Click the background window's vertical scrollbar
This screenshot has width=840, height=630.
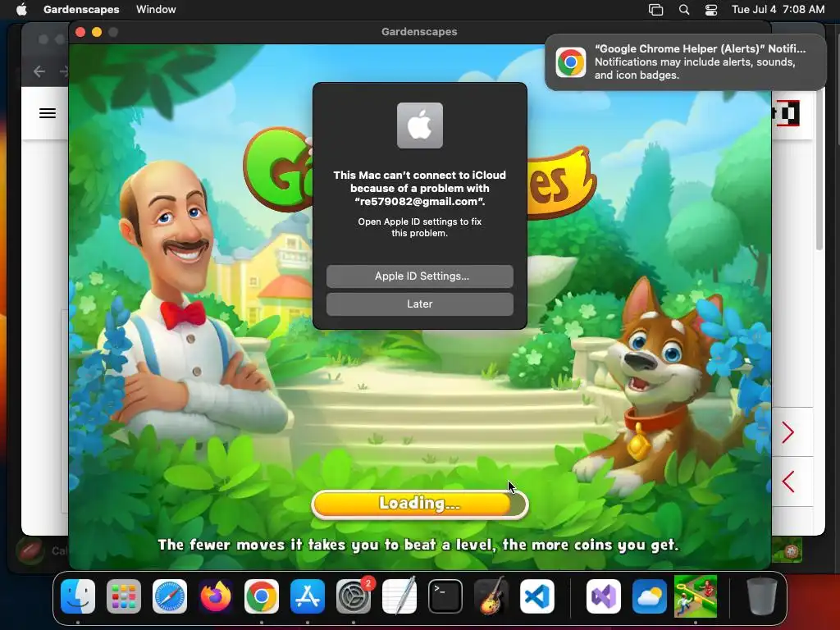(x=819, y=171)
